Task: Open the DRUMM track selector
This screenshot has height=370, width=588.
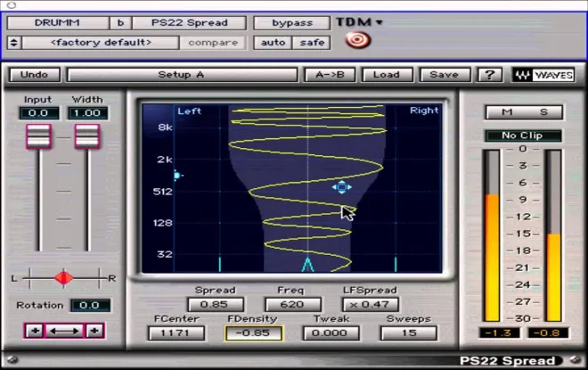Action: click(57, 23)
